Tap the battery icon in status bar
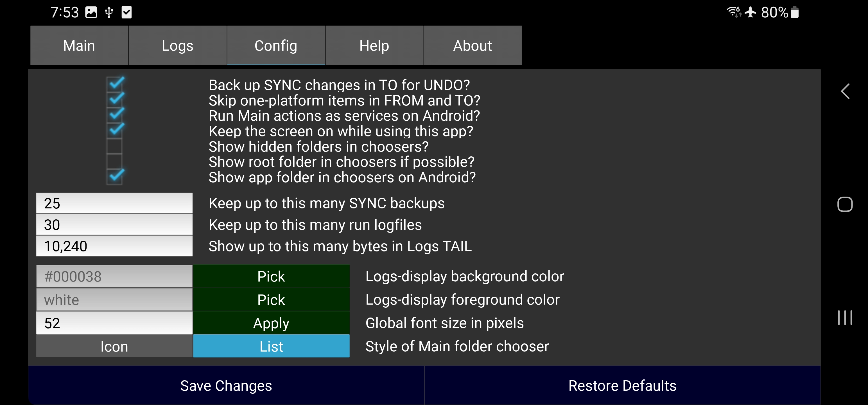The height and width of the screenshot is (405, 868). [795, 12]
